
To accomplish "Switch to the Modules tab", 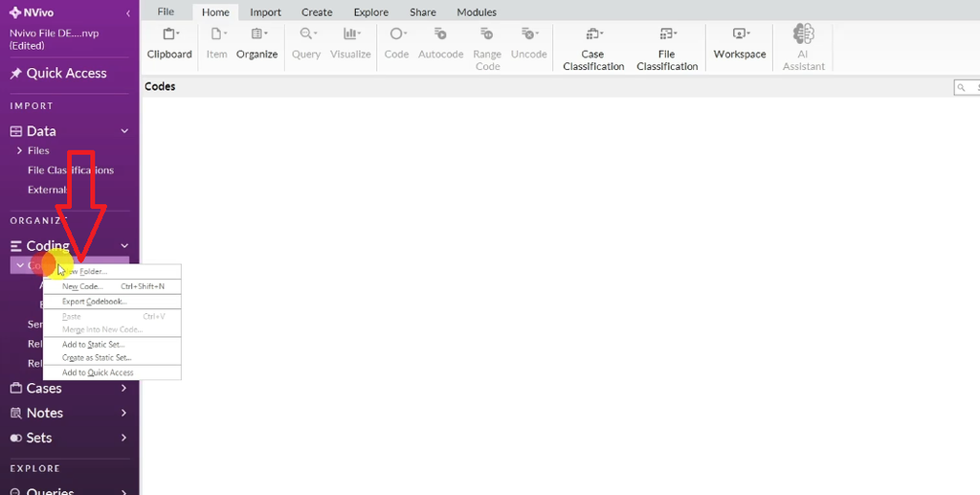I will 477,11.
